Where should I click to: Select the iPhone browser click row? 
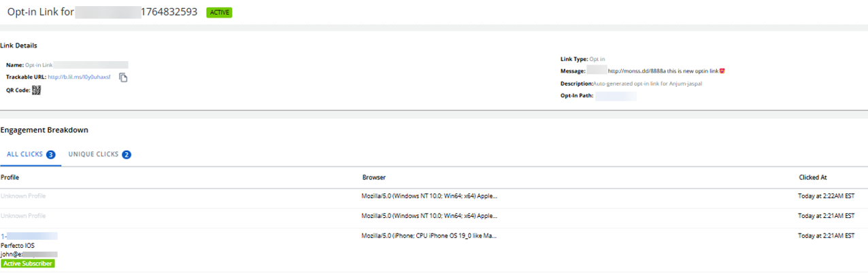click(x=434, y=249)
